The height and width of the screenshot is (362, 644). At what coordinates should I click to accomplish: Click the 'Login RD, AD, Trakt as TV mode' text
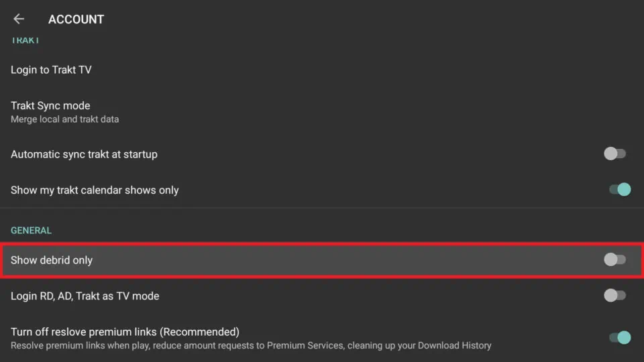pos(85,296)
